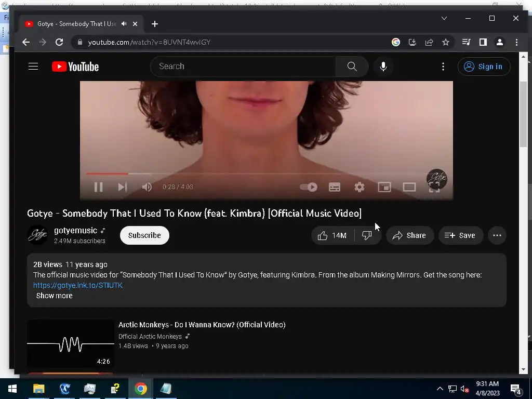
Task: Enter full screen on video
Action: [434, 189]
